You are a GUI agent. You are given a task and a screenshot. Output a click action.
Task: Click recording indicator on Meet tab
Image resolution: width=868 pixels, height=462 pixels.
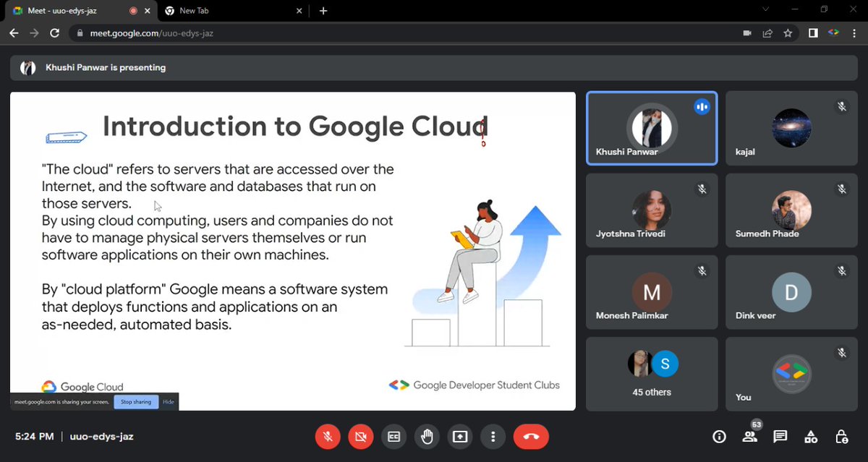[133, 11]
